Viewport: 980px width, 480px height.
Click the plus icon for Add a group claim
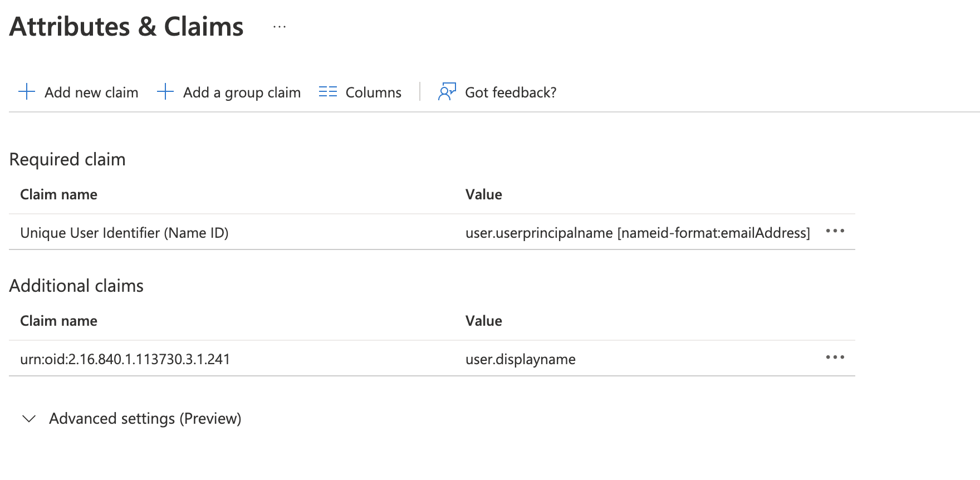pyautogui.click(x=165, y=91)
